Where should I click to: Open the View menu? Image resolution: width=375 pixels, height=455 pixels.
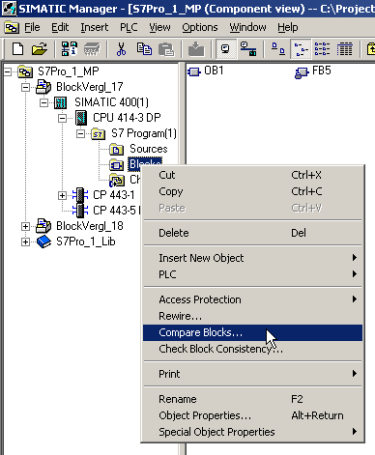[160, 27]
